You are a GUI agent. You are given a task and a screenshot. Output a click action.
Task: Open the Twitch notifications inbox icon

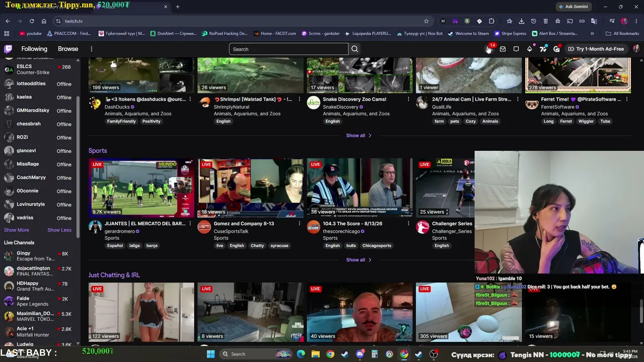[x=503, y=49]
